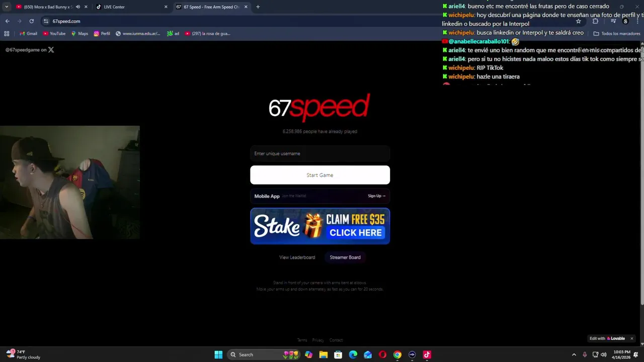The image size is (644, 362).
Task: Open Copilot from the taskbar
Action: [308, 354]
